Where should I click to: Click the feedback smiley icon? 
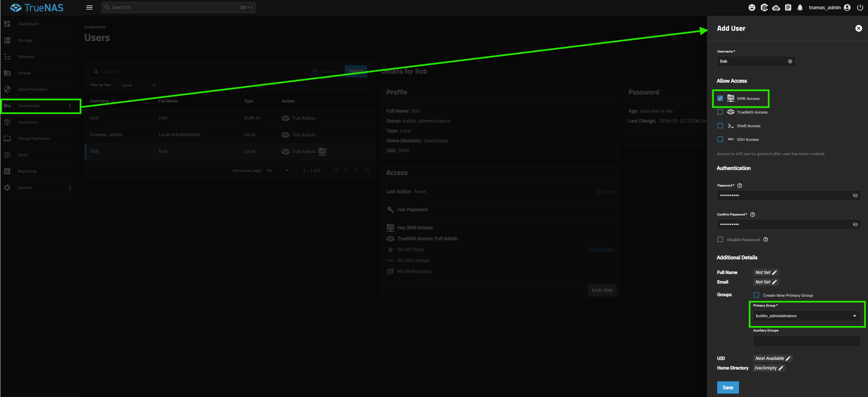(752, 8)
